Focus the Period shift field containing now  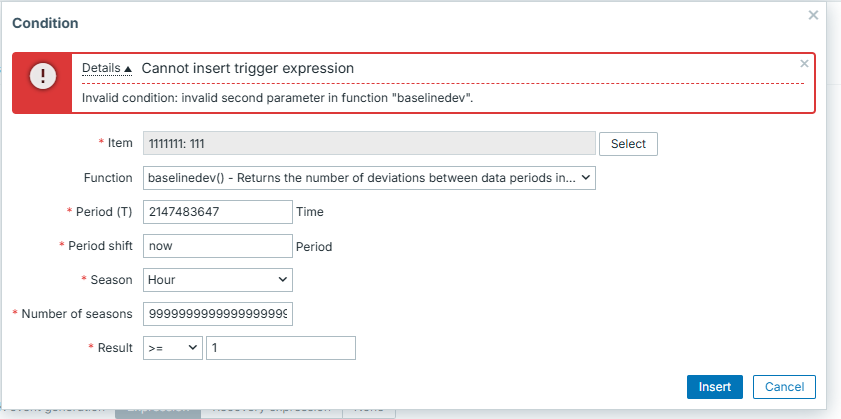coord(217,246)
